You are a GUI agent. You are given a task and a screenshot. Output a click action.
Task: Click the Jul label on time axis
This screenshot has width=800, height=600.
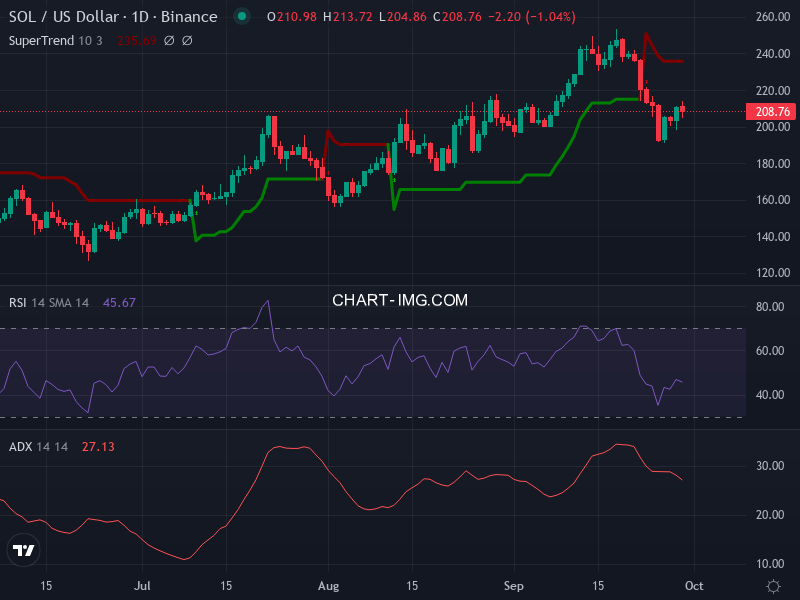[142, 585]
